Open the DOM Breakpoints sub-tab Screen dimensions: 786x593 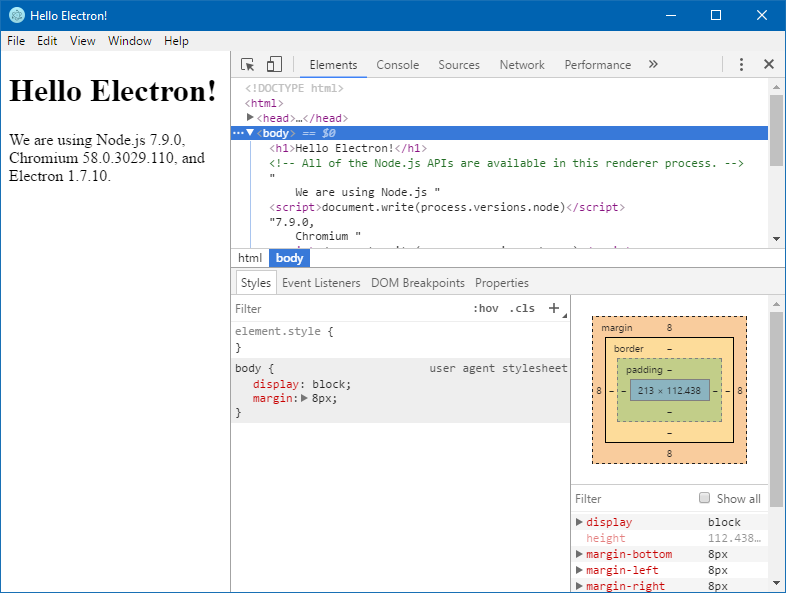coord(418,283)
